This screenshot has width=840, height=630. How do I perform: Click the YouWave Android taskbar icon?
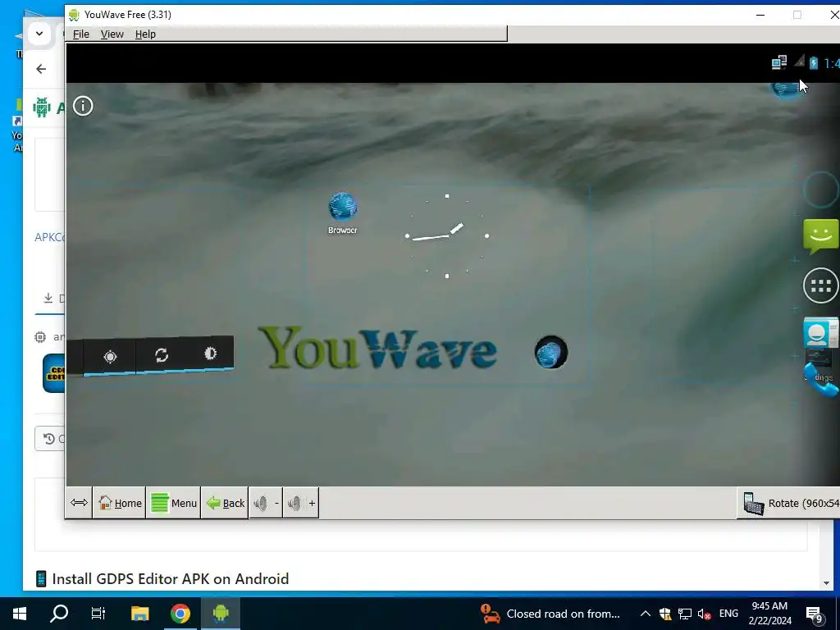pos(221,614)
